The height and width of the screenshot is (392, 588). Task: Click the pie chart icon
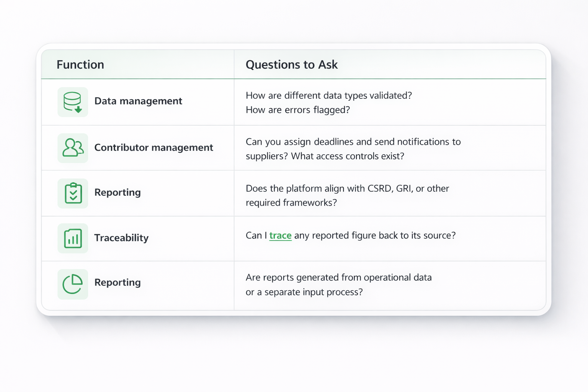tap(73, 284)
